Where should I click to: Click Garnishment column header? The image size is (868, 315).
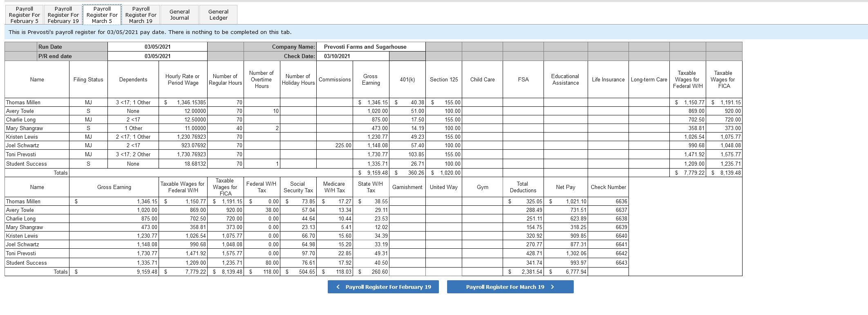click(407, 187)
